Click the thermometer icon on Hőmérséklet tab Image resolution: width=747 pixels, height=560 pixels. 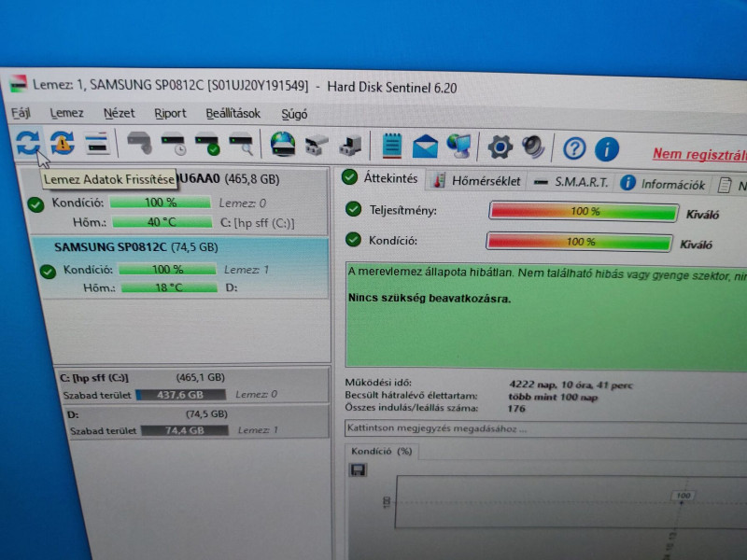tap(438, 180)
